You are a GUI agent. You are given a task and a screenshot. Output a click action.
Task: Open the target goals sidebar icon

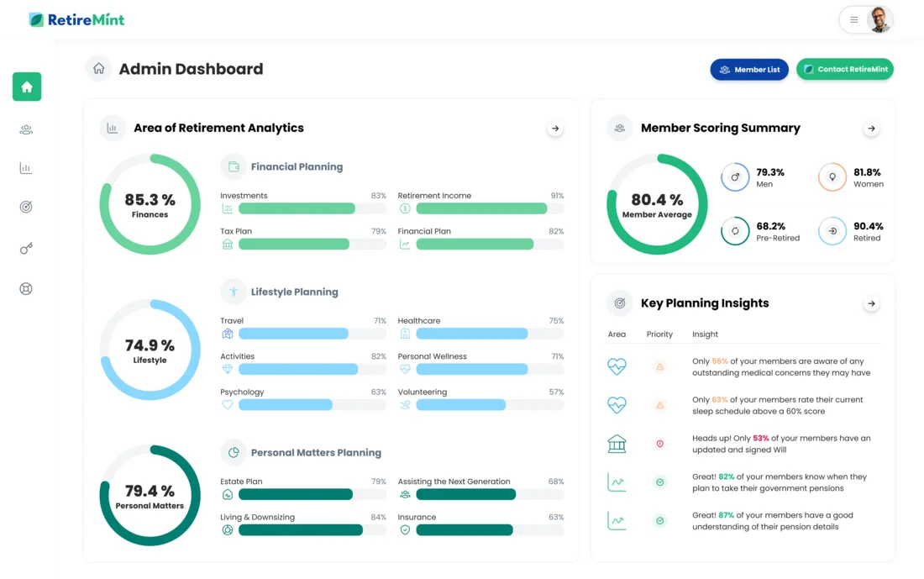click(x=26, y=207)
